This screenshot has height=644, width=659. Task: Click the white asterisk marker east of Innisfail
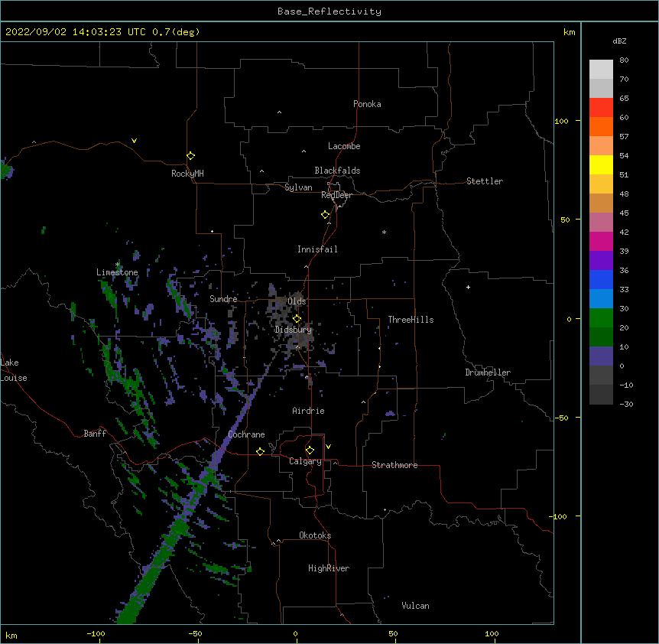pyautogui.click(x=384, y=232)
